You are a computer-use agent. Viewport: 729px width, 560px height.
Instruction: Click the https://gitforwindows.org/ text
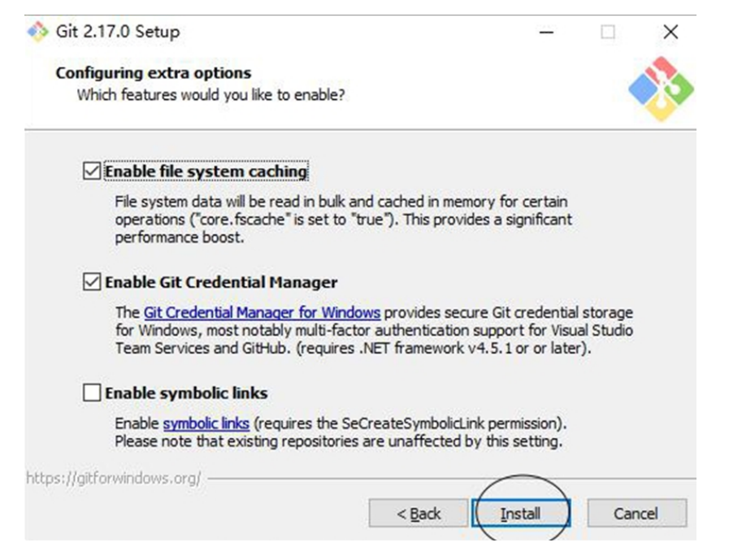(114, 478)
